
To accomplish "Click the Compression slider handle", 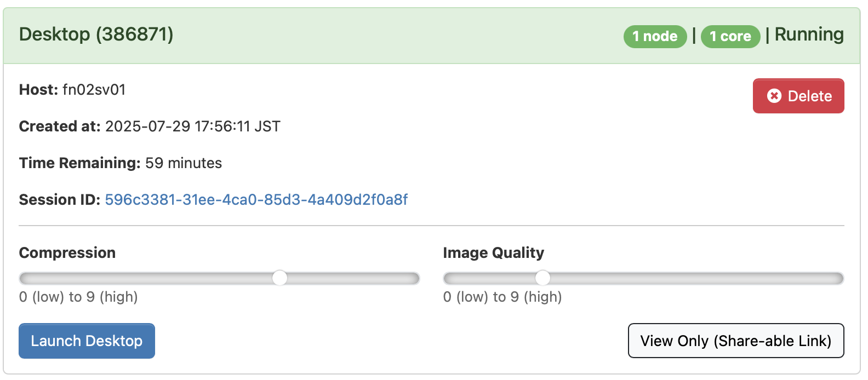I will (280, 278).
